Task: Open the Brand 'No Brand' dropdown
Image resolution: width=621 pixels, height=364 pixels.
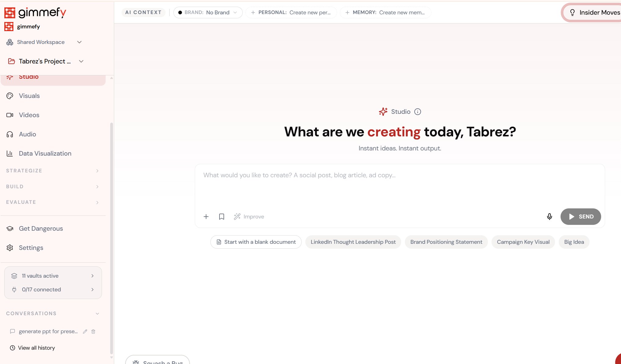Action: coord(208,13)
